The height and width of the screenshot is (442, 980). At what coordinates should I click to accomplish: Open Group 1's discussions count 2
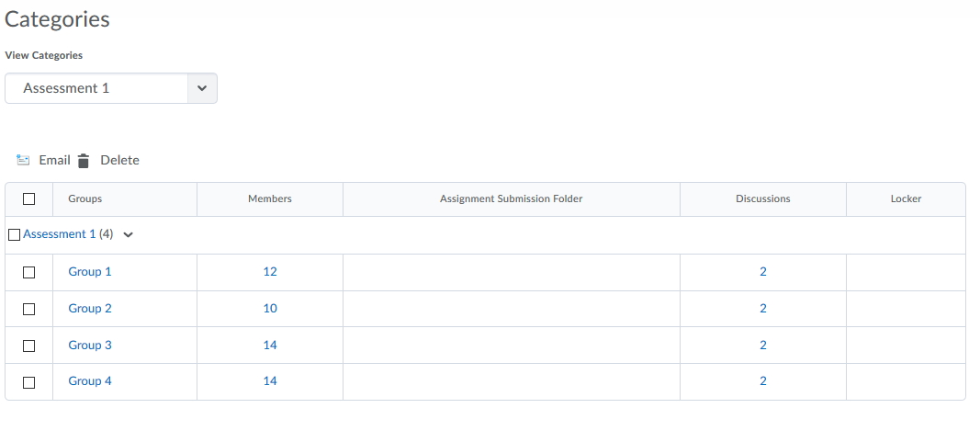tap(763, 271)
